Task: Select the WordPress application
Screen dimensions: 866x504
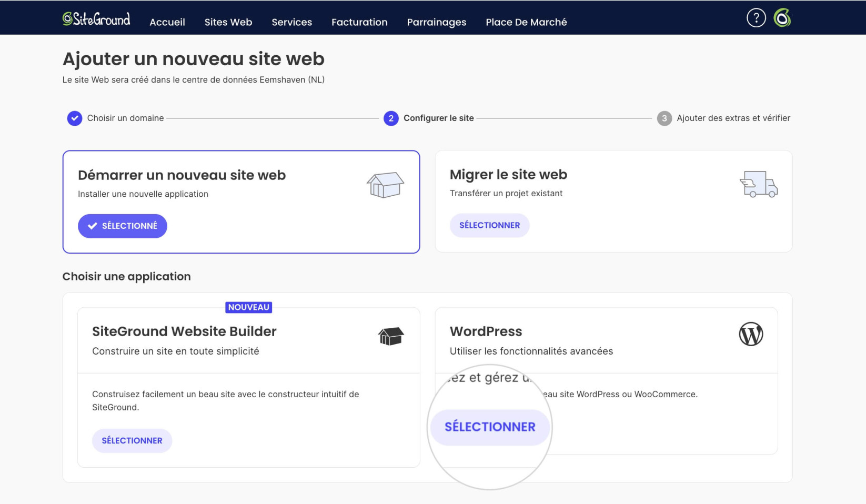Action: tap(490, 427)
